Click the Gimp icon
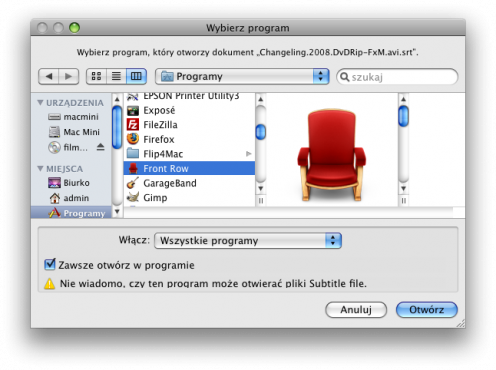Screen dimensions: 496x370 133,197
